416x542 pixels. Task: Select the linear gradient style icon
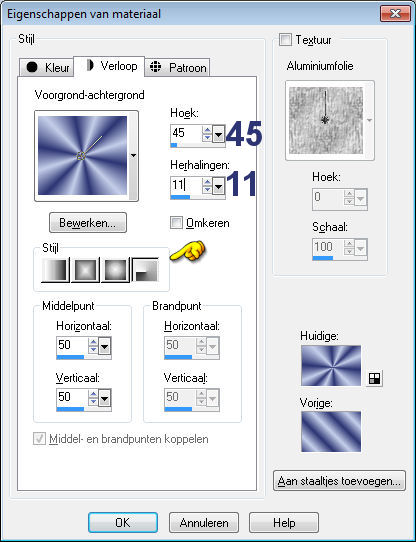tap(55, 270)
